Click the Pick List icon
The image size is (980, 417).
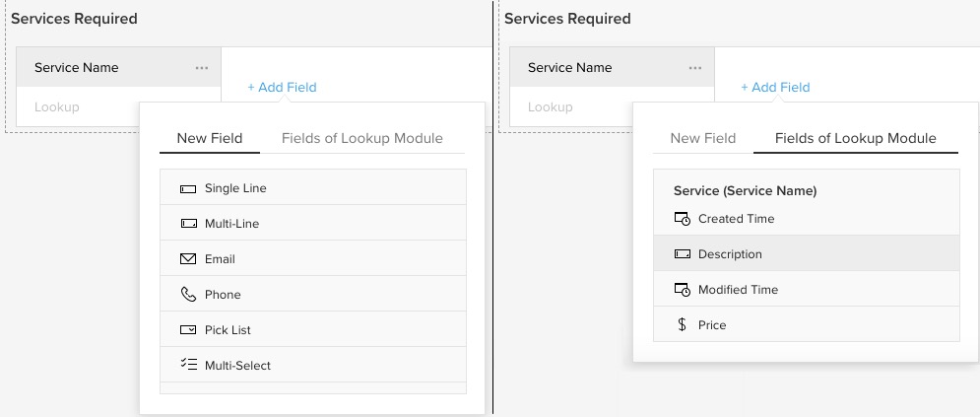click(188, 330)
